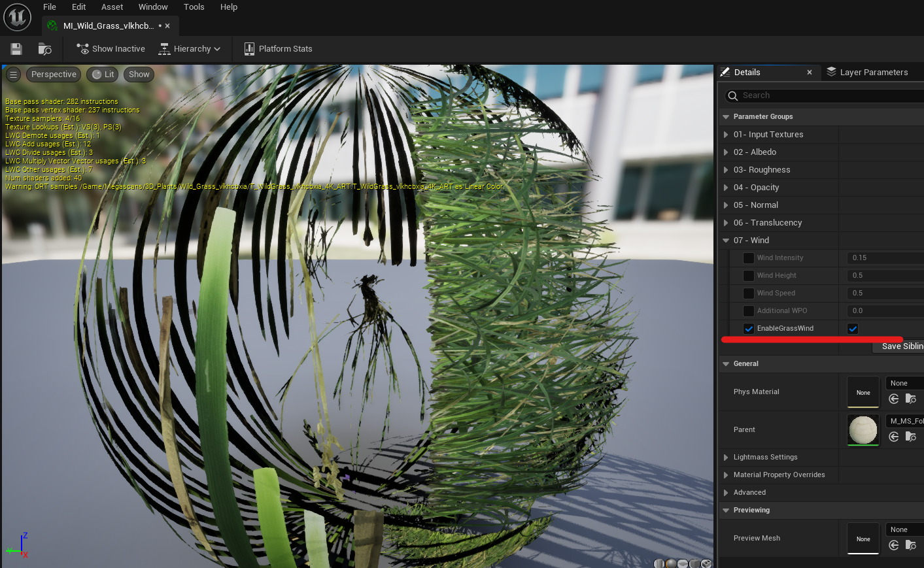Screen dimensions: 924x568
Task: Open the Asset menu
Action: (x=112, y=7)
